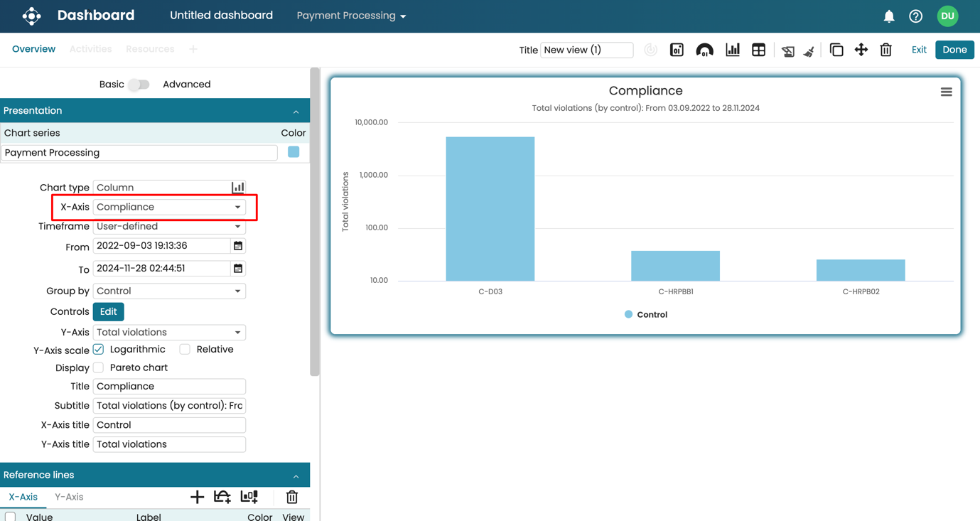Toggle the Basic/Advanced switch
The image size is (980, 521).
[139, 85]
